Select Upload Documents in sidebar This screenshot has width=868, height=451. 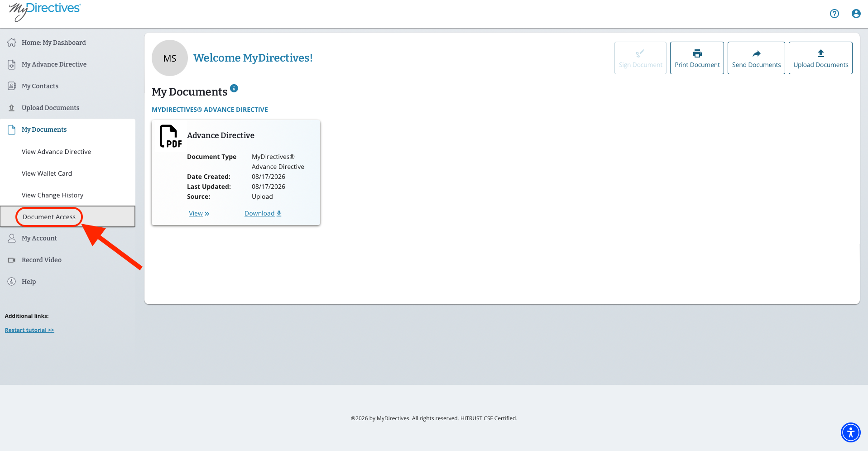pyautogui.click(x=51, y=108)
